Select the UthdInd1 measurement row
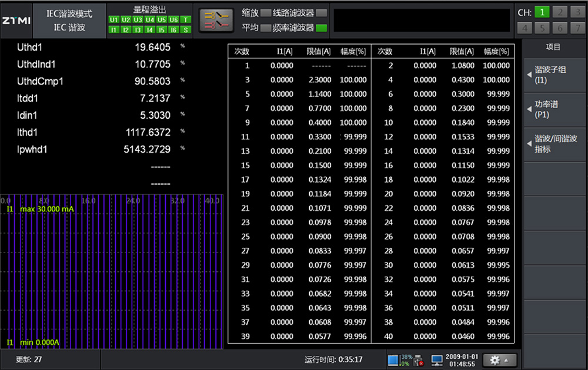This screenshot has width=588, height=370. tap(101, 65)
